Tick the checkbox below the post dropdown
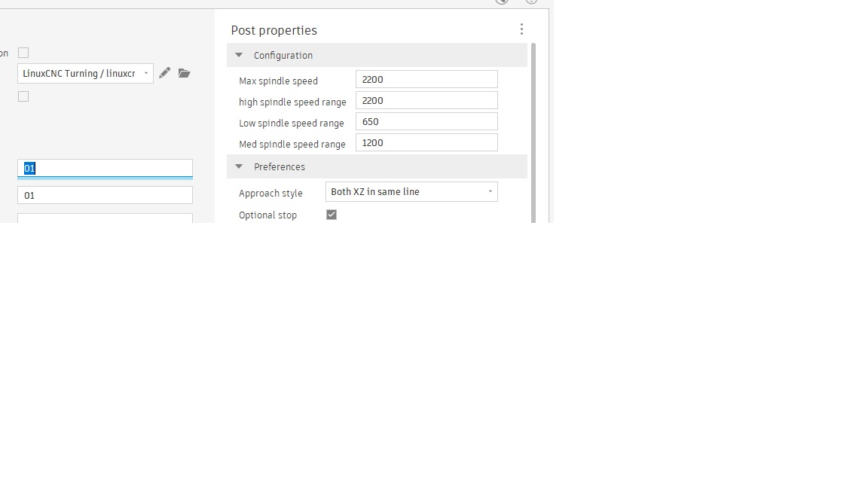Screen dimensions: 868x488 [x=23, y=96]
